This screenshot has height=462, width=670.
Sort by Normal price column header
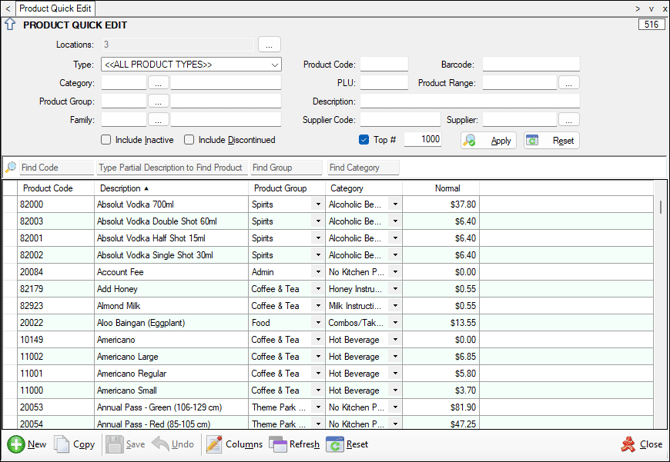pos(441,188)
